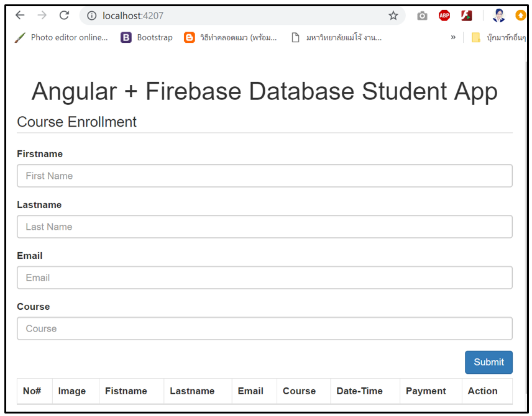Screen dimensions: 532x416
Task: Click the Course input field
Action: (x=264, y=328)
